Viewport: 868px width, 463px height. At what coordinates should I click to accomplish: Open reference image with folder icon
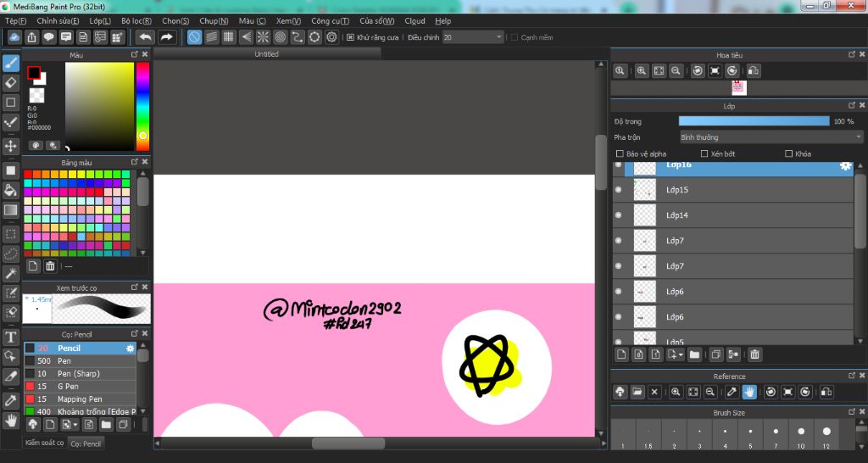tap(637, 392)
